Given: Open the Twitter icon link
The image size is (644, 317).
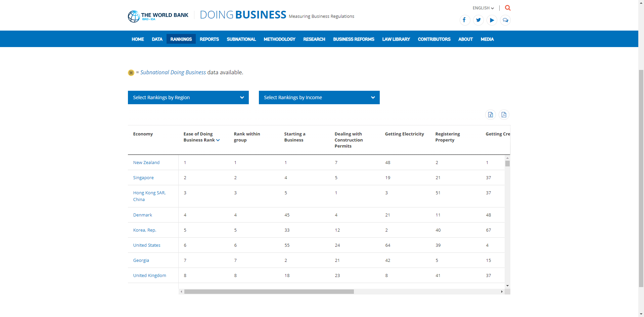Looking at the screenshot, I should click(x=478, y=20).
